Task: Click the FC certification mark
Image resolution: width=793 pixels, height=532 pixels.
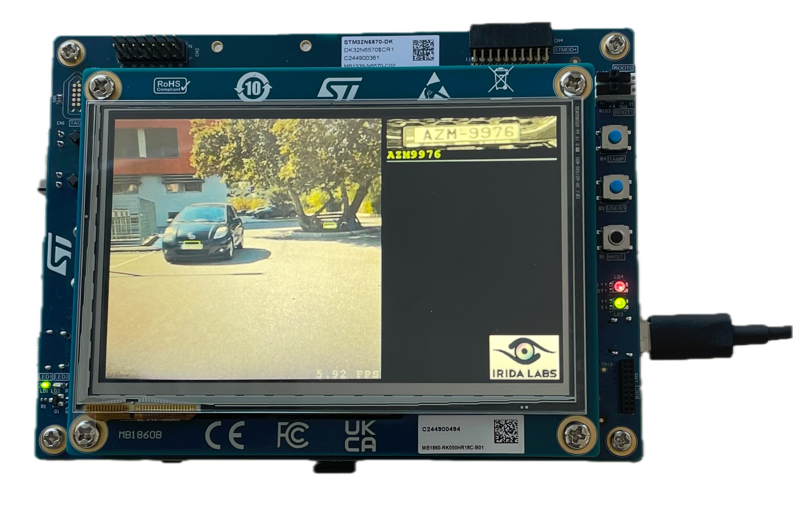Action: (x=293, y=435)
